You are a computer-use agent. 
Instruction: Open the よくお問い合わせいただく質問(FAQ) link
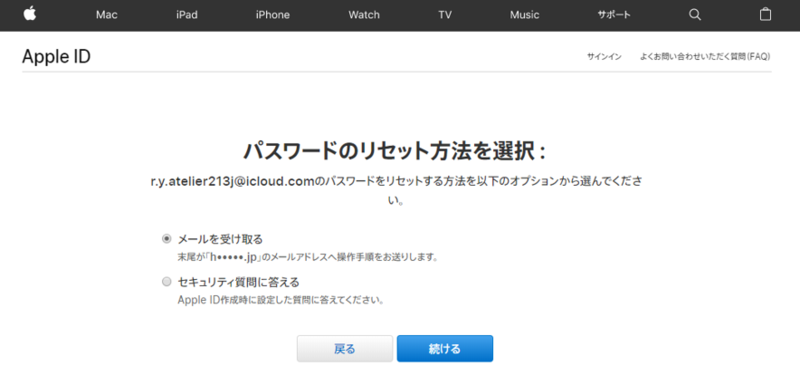[x=705, y=57]
